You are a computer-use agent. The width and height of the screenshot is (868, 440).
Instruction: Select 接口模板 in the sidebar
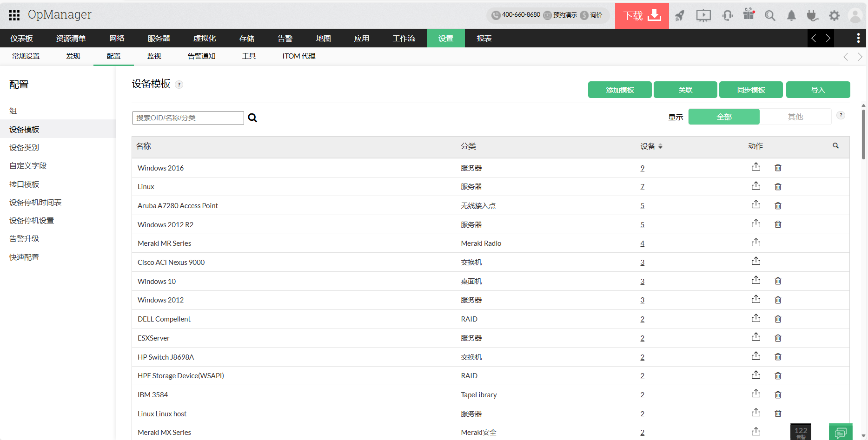24,184
